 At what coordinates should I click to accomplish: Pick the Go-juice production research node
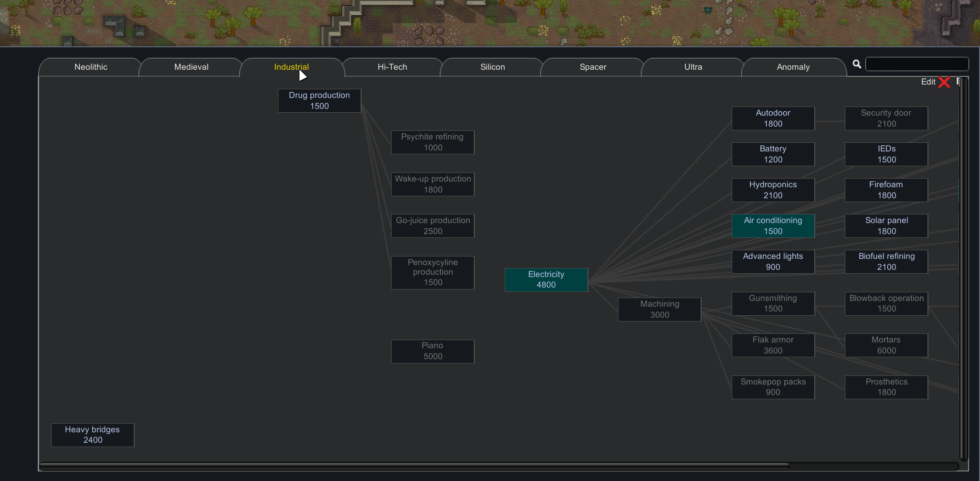point(433,226)
